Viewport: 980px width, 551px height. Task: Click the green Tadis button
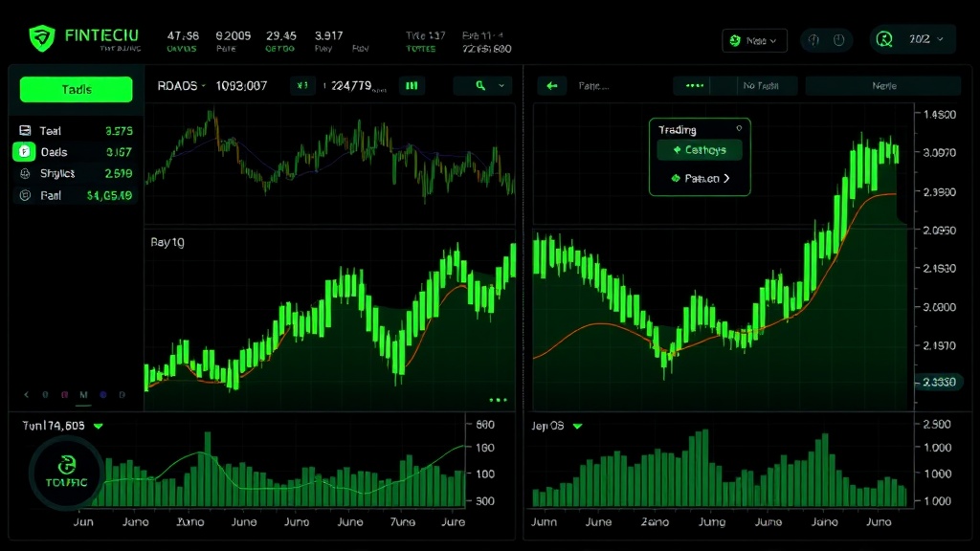click(77, 89)
